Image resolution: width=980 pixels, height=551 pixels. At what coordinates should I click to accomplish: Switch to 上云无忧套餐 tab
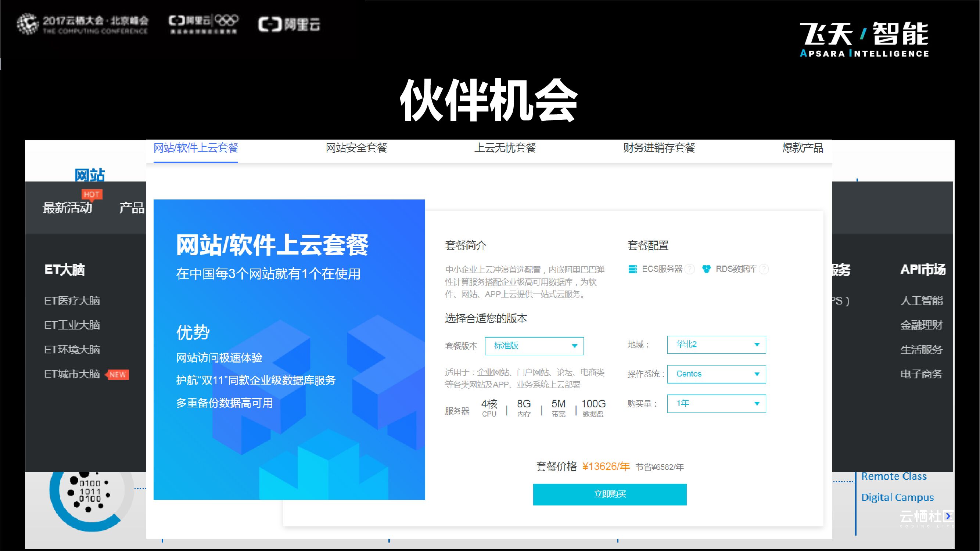click(505, 148)
